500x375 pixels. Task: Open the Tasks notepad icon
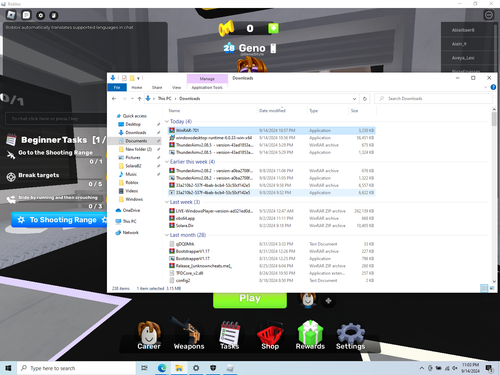[230, 335]
